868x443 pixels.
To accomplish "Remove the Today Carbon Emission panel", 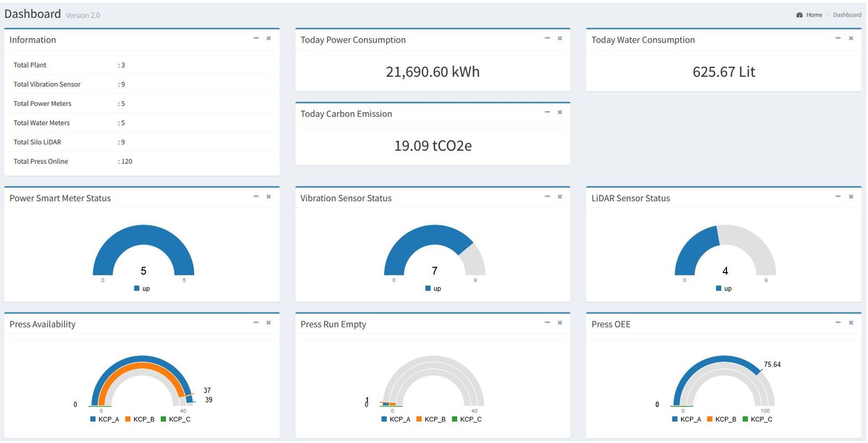I will click(560, 112).
